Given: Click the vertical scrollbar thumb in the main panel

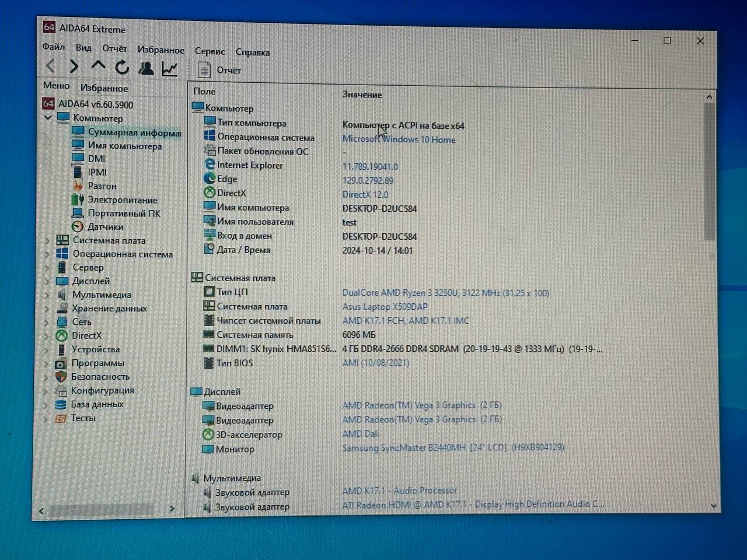Looking at the screenshot, I should 709,172.
